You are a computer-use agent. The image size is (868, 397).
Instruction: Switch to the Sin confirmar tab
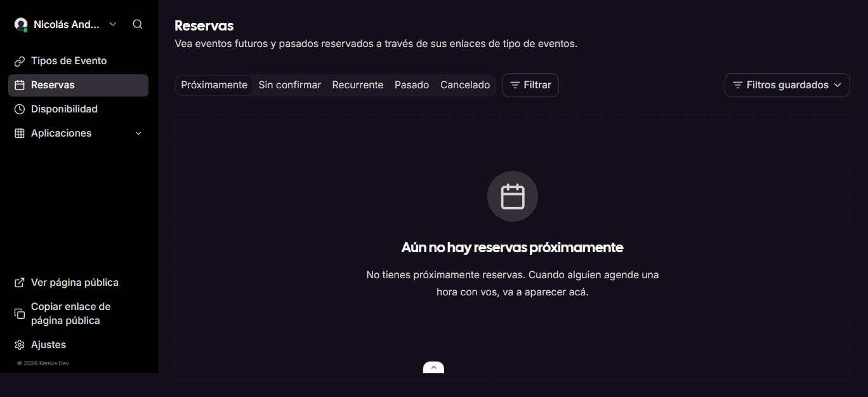[x=290, y=85]
